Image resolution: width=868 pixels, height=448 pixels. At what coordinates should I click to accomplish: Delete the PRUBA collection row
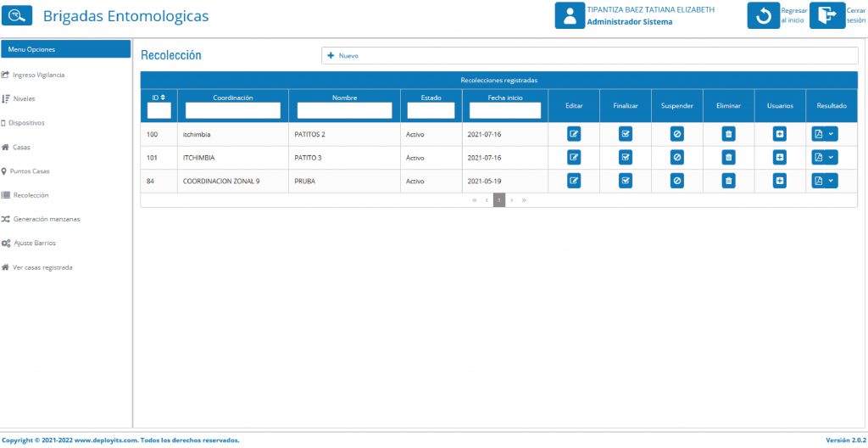click(728, 181)
